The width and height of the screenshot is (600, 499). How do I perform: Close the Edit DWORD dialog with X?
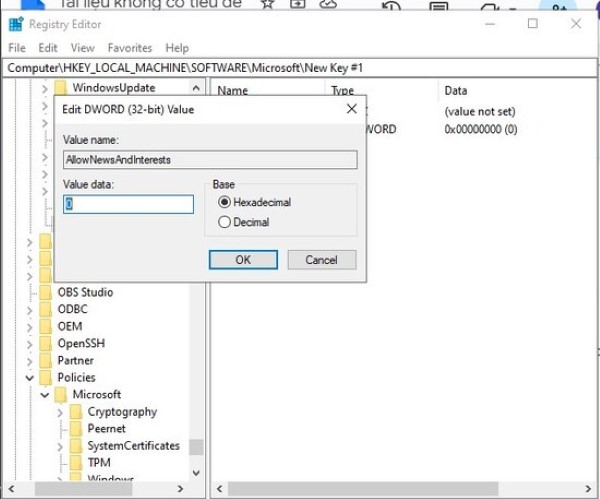point(351,108)
